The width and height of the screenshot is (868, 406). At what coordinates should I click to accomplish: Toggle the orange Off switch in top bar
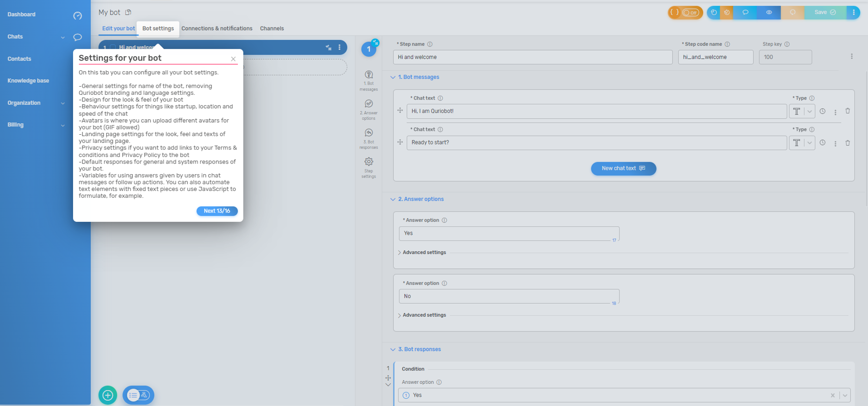[690, 13]
